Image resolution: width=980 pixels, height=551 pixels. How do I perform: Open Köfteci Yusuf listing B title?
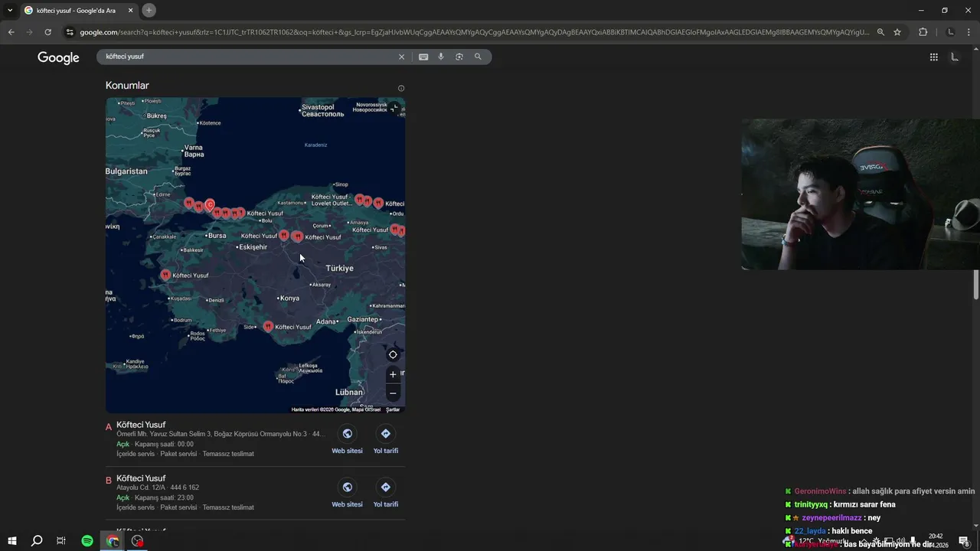[x=141, y=478]
